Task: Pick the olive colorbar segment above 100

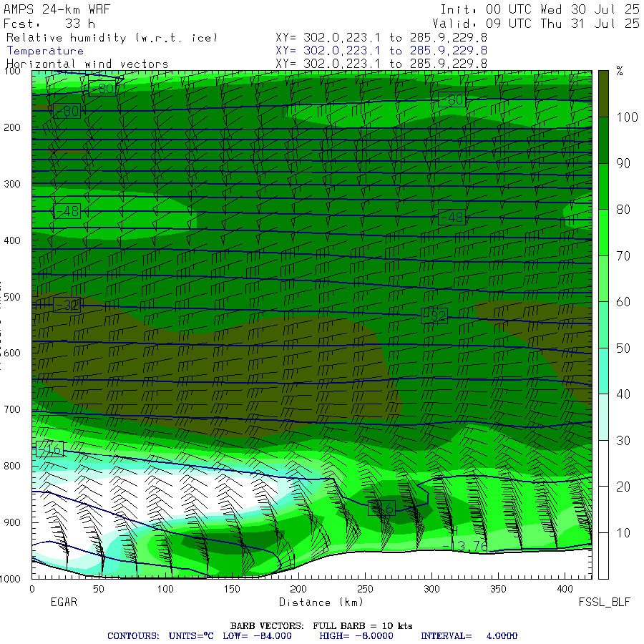Action: 603,94
